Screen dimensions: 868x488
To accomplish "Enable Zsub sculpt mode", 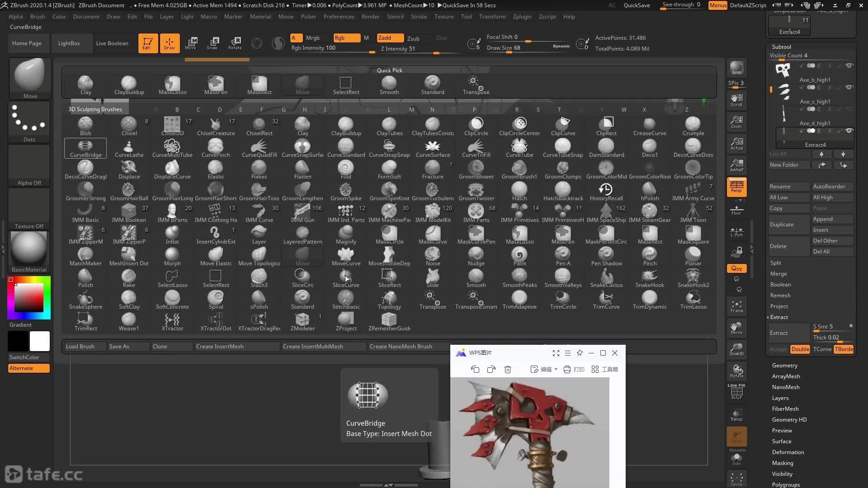I will (x=413, y=38).
